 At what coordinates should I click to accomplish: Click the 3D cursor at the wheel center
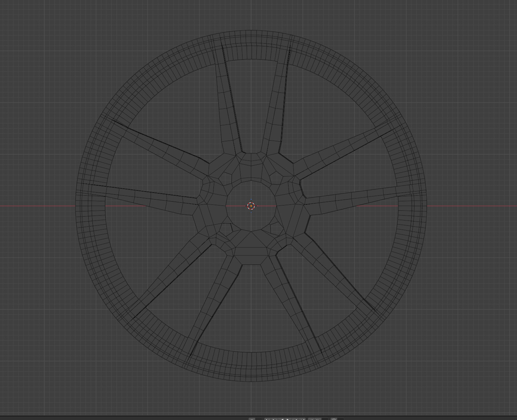point(251,206)
